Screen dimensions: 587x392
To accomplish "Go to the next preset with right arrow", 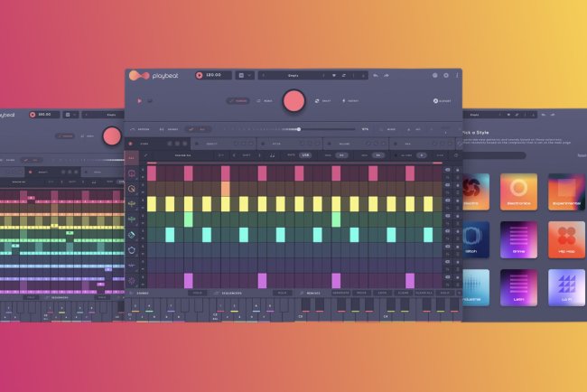I will point(323,76).
